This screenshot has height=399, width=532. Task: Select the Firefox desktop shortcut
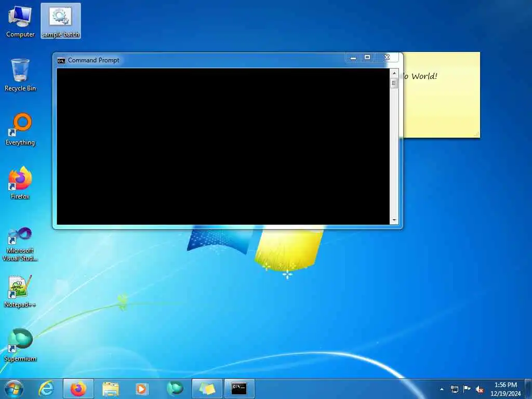[x=20, y=183]
